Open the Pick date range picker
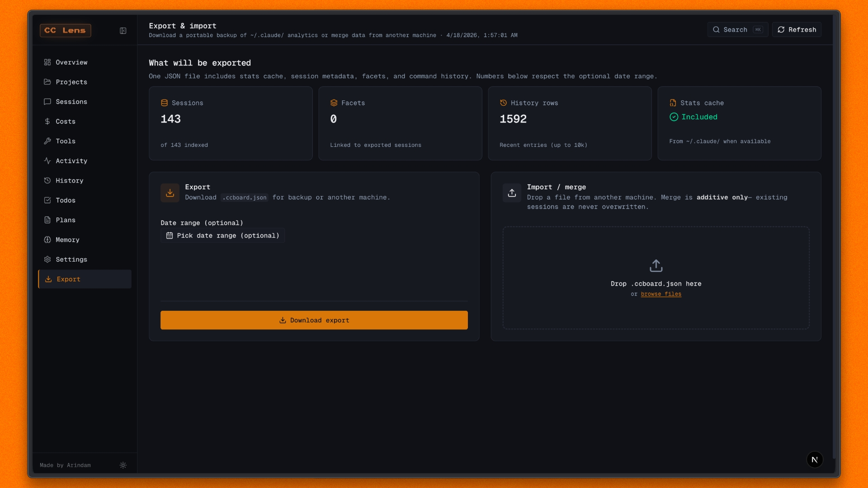Image resolution: width=868 pixels, height=488 pixels. click(x=223, y=236)
